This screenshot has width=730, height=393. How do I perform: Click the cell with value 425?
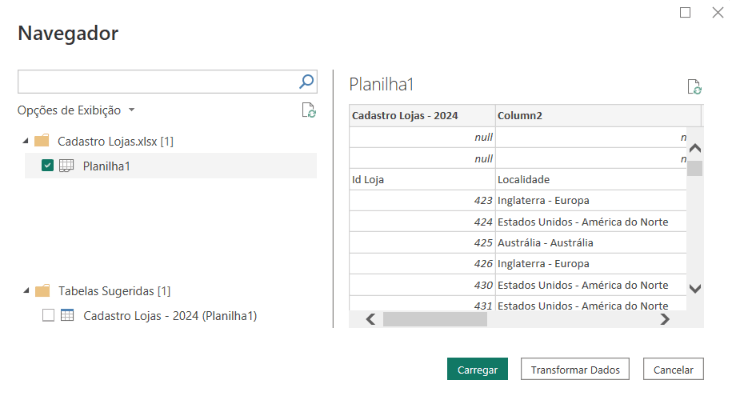click(x=422, y=243)
